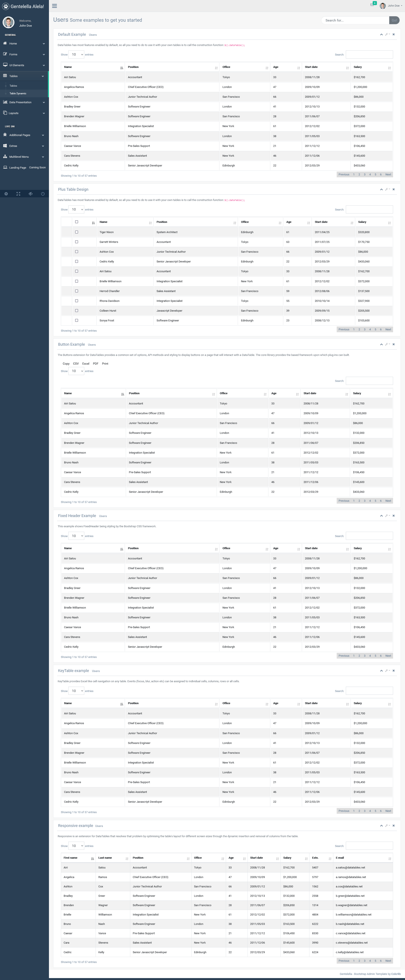Click the Go! search button
Viewport: 405px width, 980px height.
tap(394, 20)
